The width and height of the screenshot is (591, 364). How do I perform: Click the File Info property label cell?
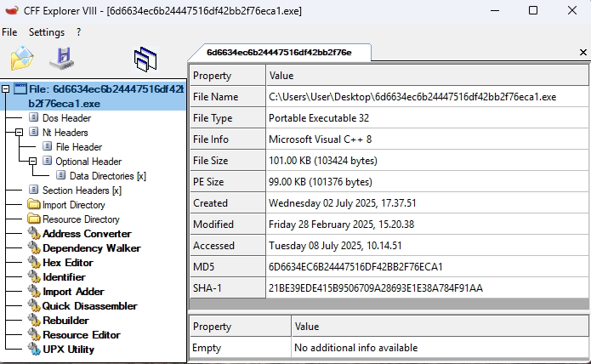click(x=227, y=139)
